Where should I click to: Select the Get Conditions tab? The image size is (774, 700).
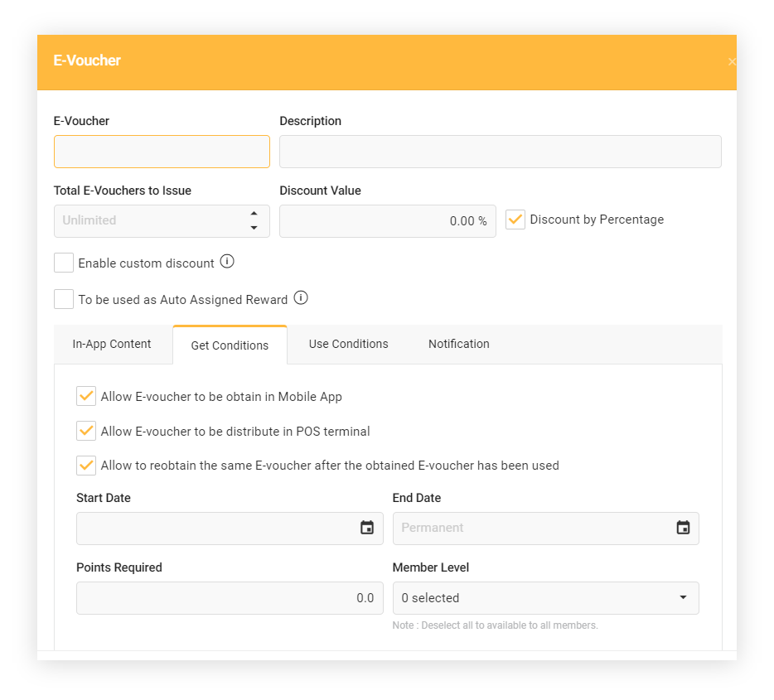[x=230, y=345]
